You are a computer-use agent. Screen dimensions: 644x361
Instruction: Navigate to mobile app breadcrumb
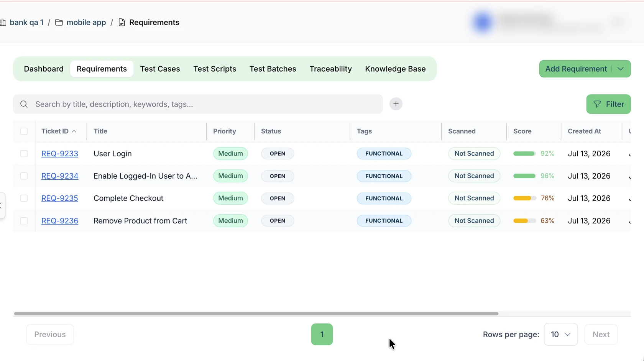[86, 22]
